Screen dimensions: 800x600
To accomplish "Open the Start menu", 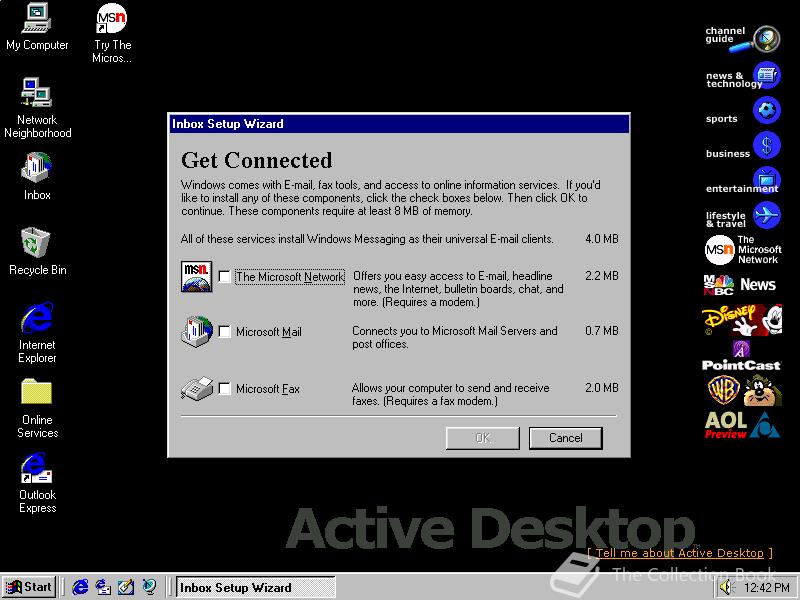I will pyautogui.click(x=29, y=587).
